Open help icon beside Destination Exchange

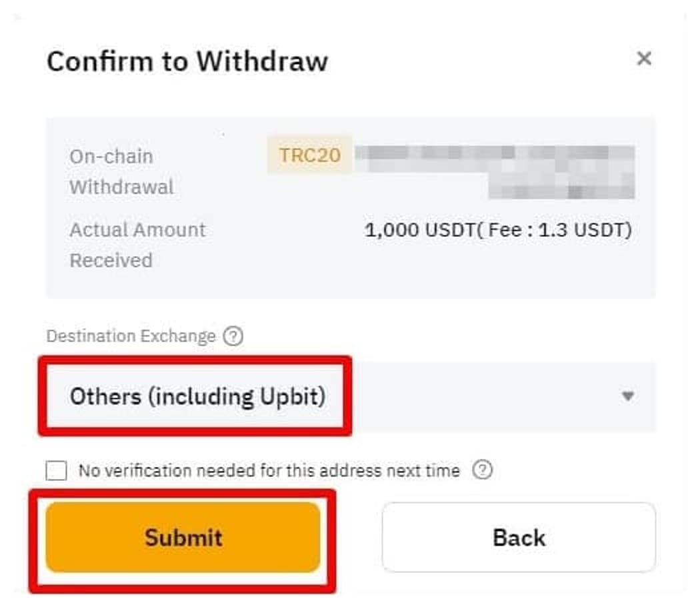233,336
